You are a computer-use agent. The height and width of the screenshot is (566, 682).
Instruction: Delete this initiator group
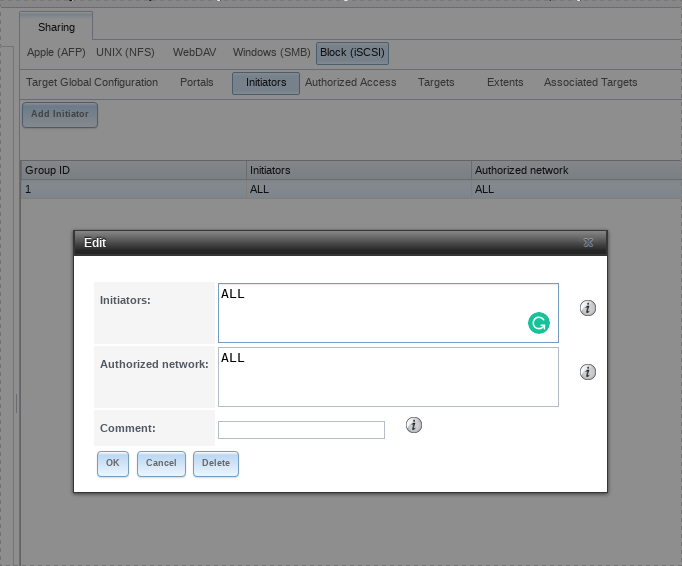tap(216, 463)
